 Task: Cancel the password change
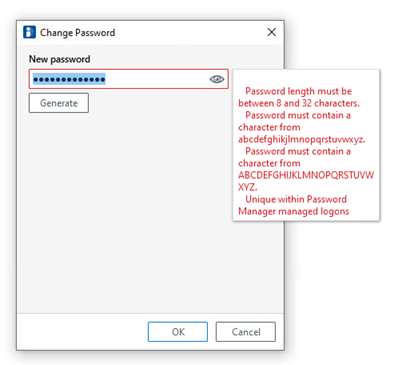pyautogui.click(x=246, y=332)
